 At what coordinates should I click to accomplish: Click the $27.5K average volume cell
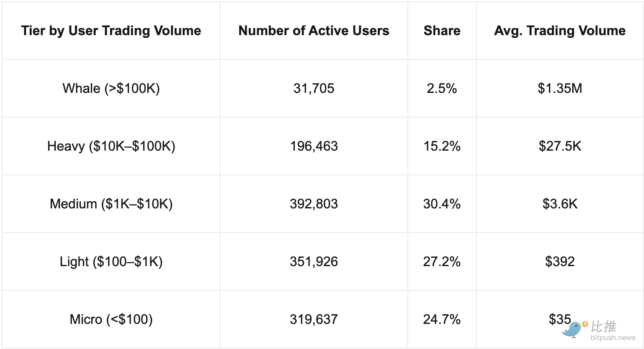(560, 146)
